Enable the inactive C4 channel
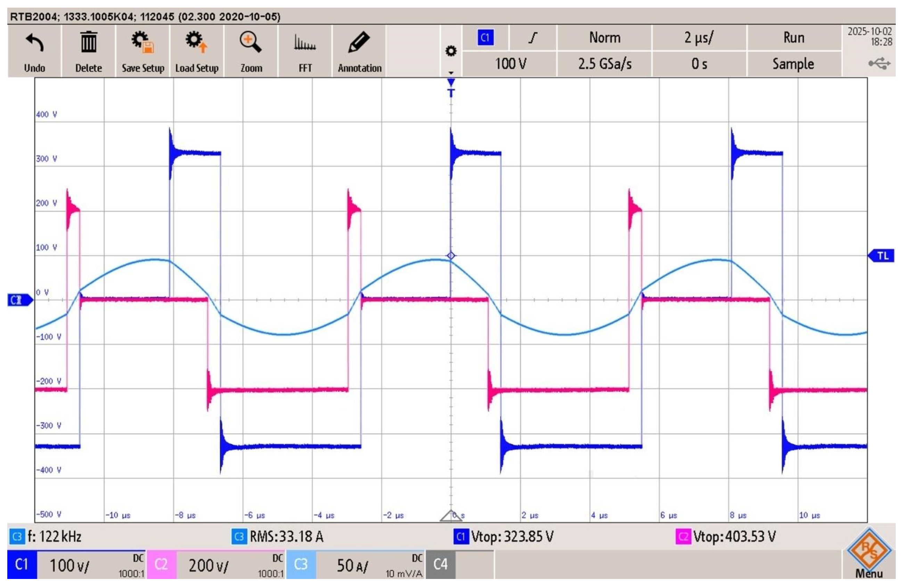The width and height of the screenshot is (902, 588). [x=440, y=565]
